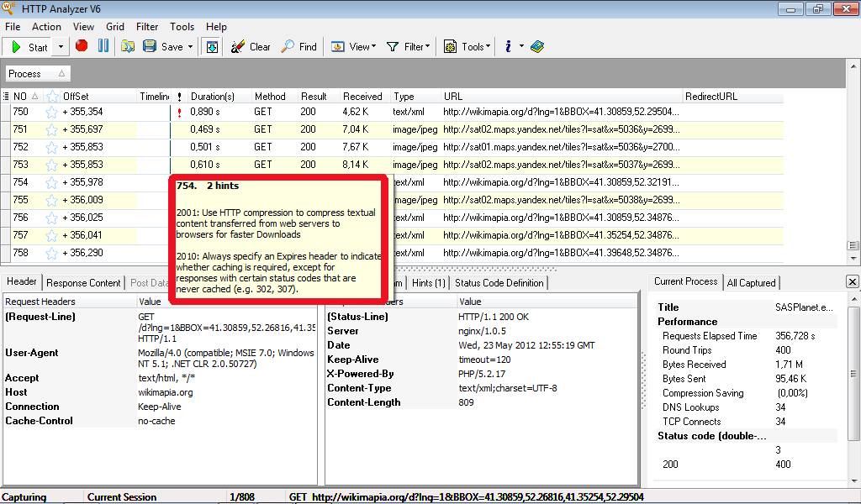Viewport: 861px width, 504px height.
Task: Open the Filter toolbar dropdown
Action: coord(409,47)
